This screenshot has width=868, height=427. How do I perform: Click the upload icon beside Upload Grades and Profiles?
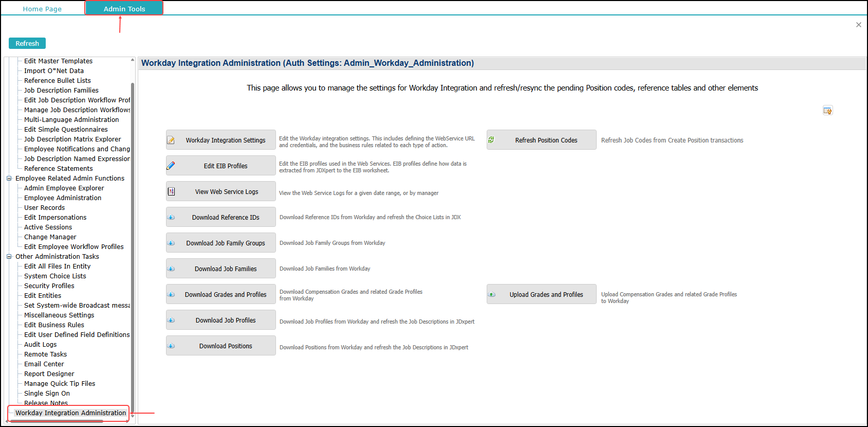coord(492,294)
